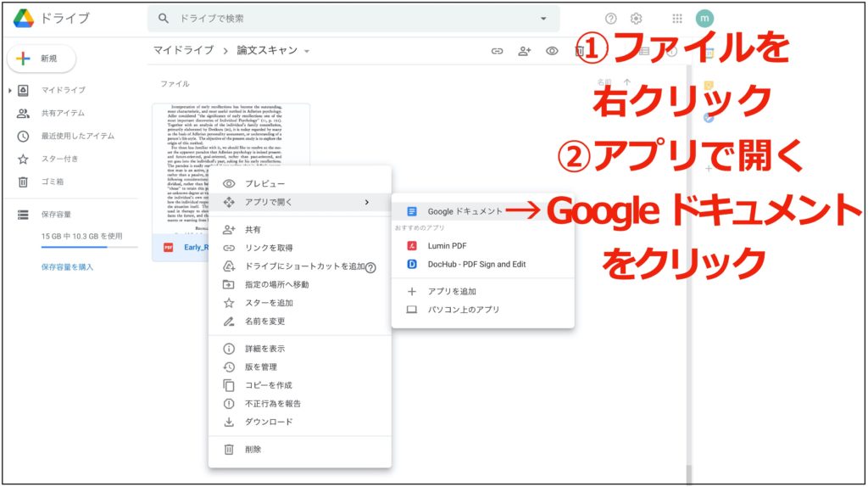Choose ダウンロード menu item
Viewport: 868px width, 487px height.
pyautogui.click(x=299, y=422)
